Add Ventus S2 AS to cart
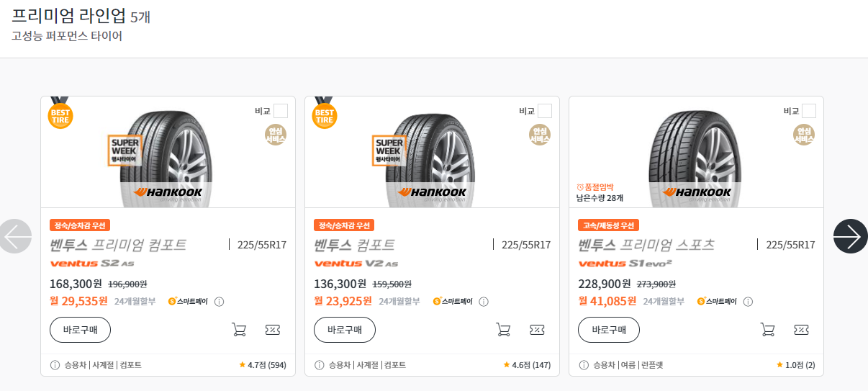868x391 pixels. [239, 330]
